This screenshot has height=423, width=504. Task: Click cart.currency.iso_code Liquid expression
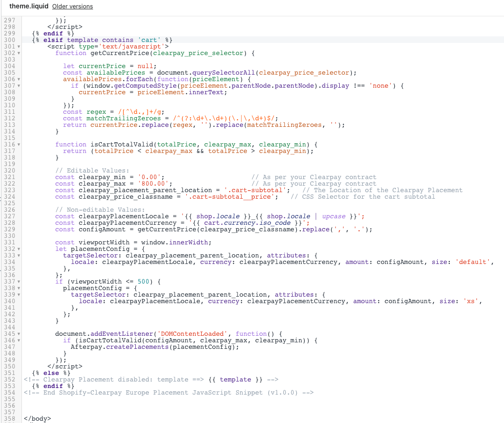coord(247,222)
